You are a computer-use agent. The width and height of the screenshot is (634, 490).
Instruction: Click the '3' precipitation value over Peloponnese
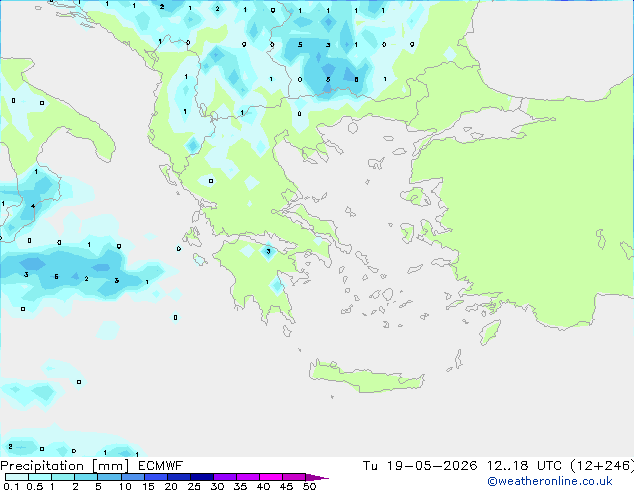click(x=268, y=251)
